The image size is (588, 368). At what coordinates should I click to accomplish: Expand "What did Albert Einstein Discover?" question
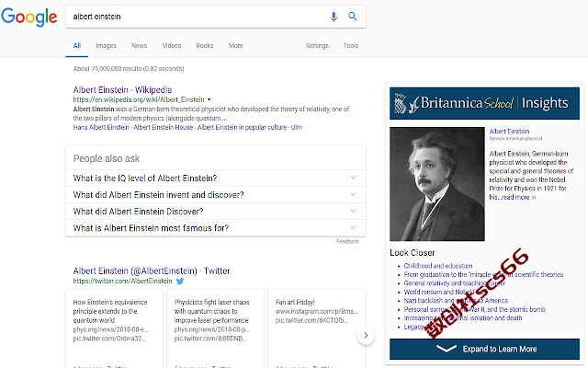pyautogui.click(x=216, y=211)
